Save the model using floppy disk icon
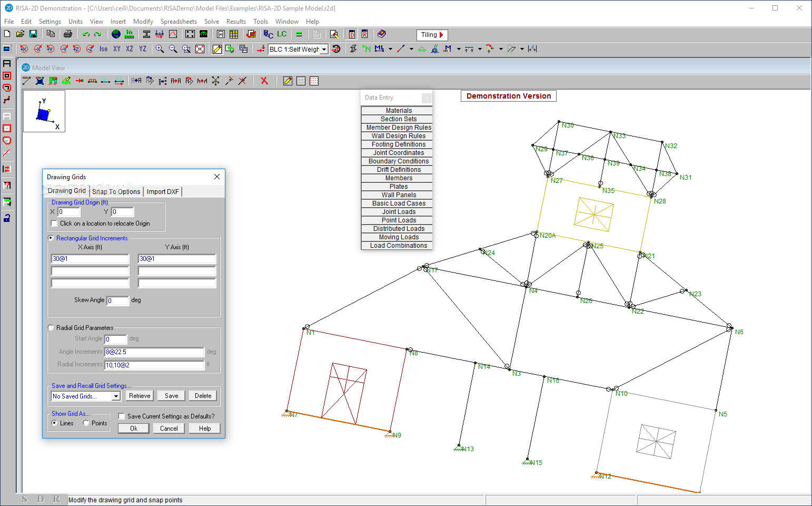The image size is (812, 506). pyautogui.click(x=33, y=34)
